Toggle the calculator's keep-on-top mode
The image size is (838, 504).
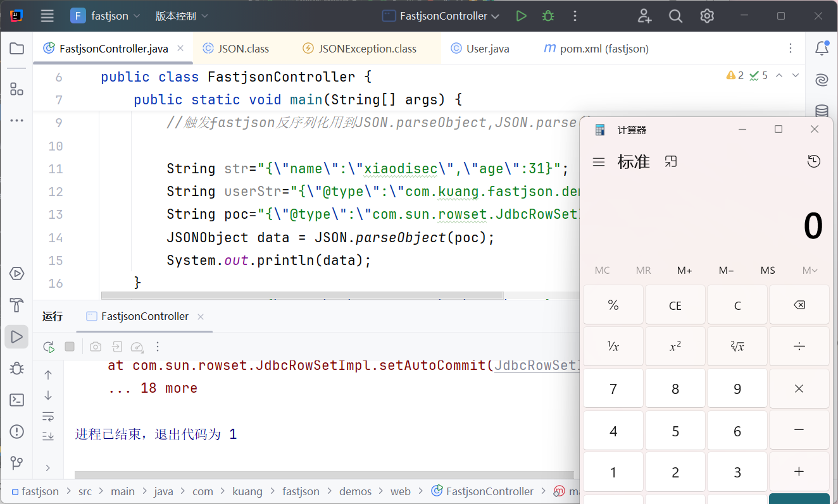pyautogui.click(x=671, y=162)
